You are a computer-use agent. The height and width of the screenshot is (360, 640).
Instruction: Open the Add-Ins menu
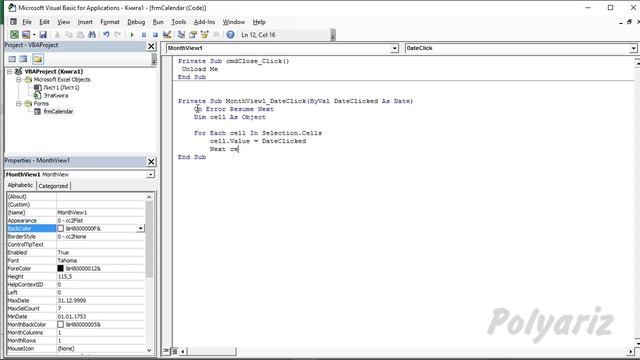(204, 22)
